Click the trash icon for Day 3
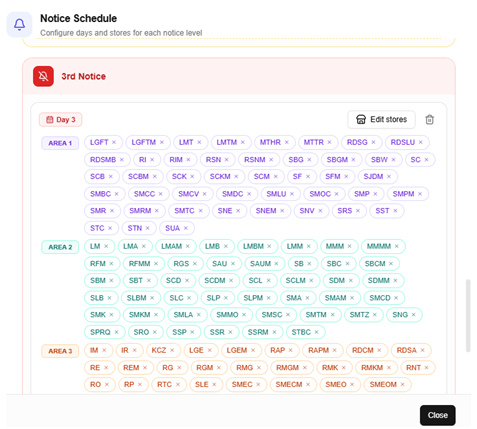Viewport: 477px width, 429px height. (430, 120)
